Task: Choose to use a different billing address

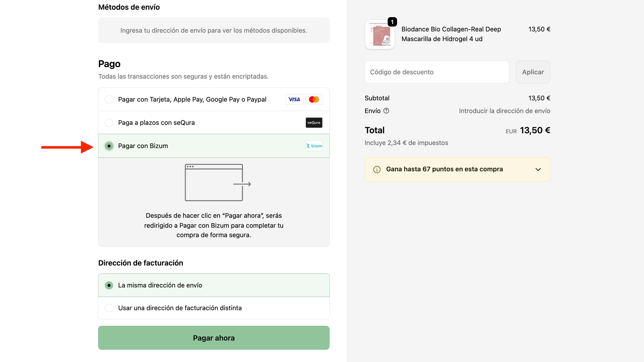Action: pyautogui.click(x=109, y=308)
